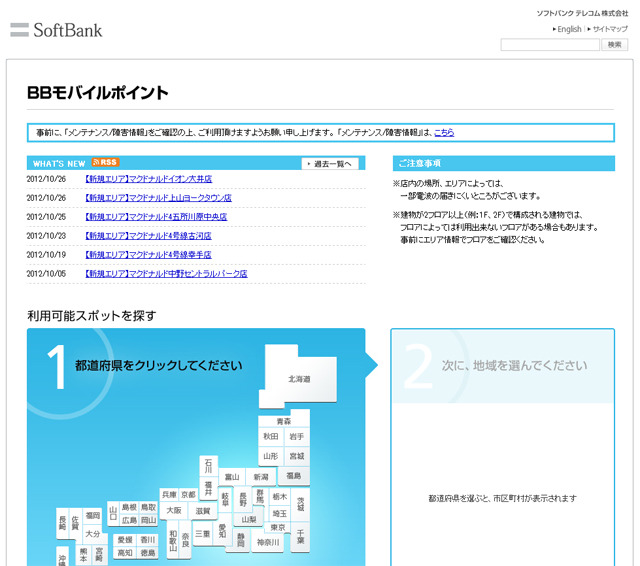Select 三重 prefecture on the map
The height and width of the screenshot is (566, 640).
pos(202,534)
